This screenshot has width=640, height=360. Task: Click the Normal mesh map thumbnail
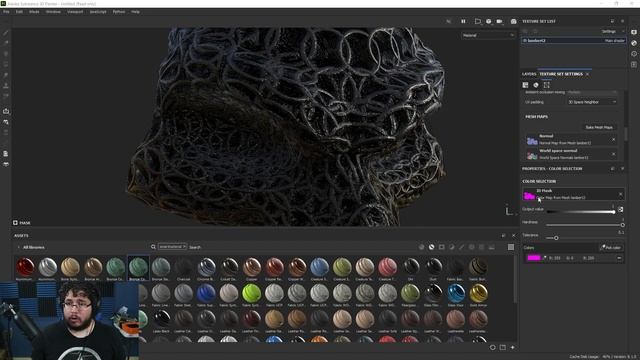click(532, 141)
